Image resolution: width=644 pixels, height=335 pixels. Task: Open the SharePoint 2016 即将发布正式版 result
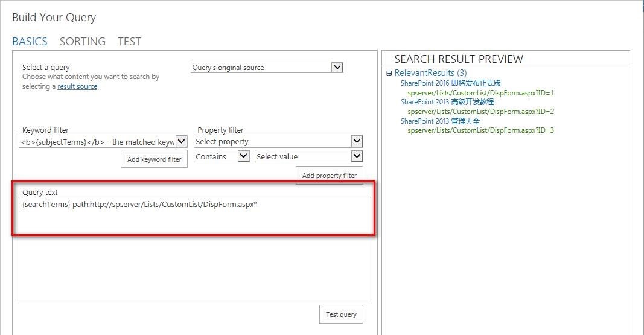tap(450, 83)
